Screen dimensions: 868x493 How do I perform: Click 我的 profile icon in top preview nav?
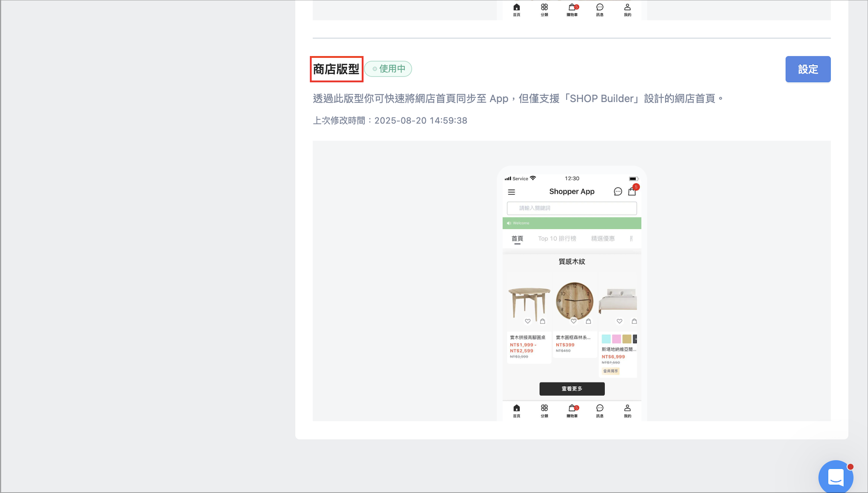(x=627, y=10)
